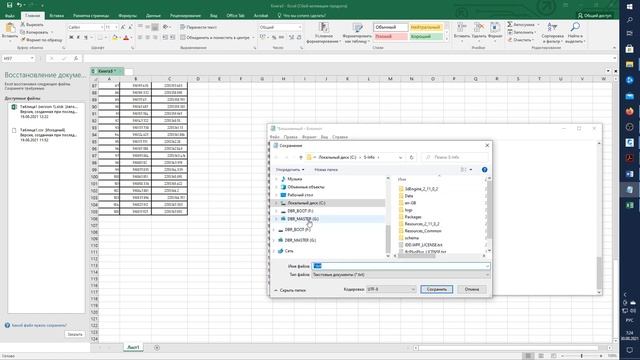The image size is (640, 360).
Task: Select the first recovered file Таблица1 (version 1)
Action: tap(46, 111)
